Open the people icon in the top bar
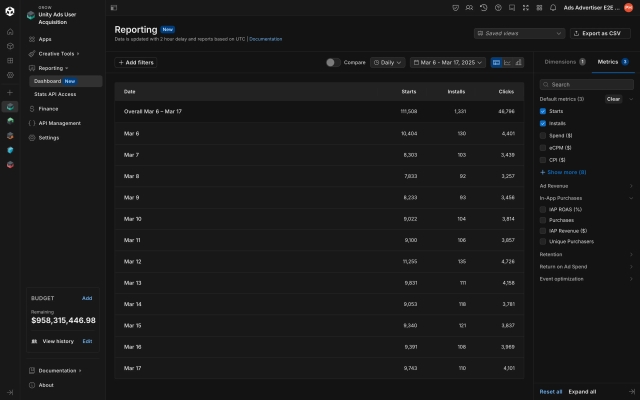The height and width of the screenshot is (400, 640). pos(469,8)
